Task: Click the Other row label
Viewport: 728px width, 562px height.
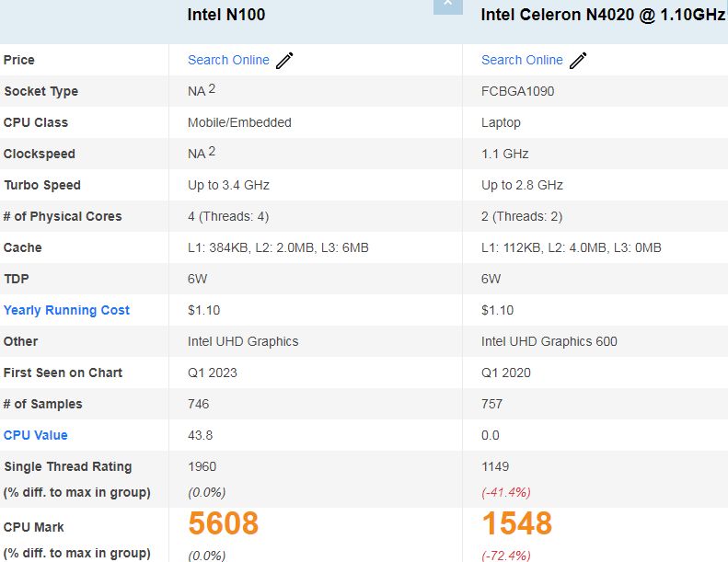Action: coord(20,341)
